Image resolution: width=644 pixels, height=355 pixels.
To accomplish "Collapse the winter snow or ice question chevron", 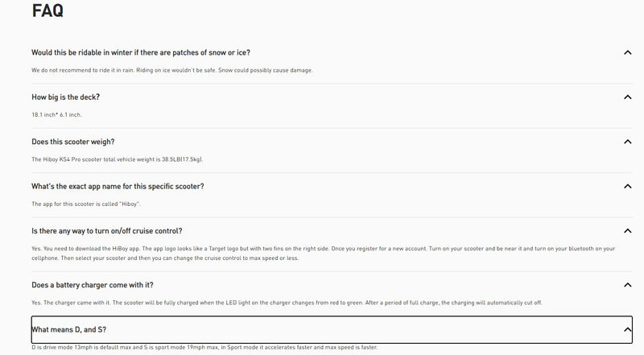I will point(627,52).
